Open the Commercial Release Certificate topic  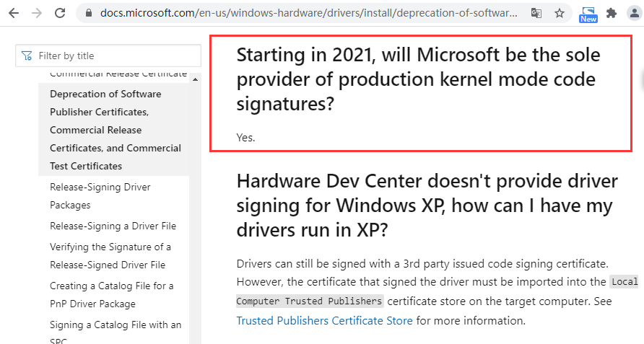tap(118, 74)
